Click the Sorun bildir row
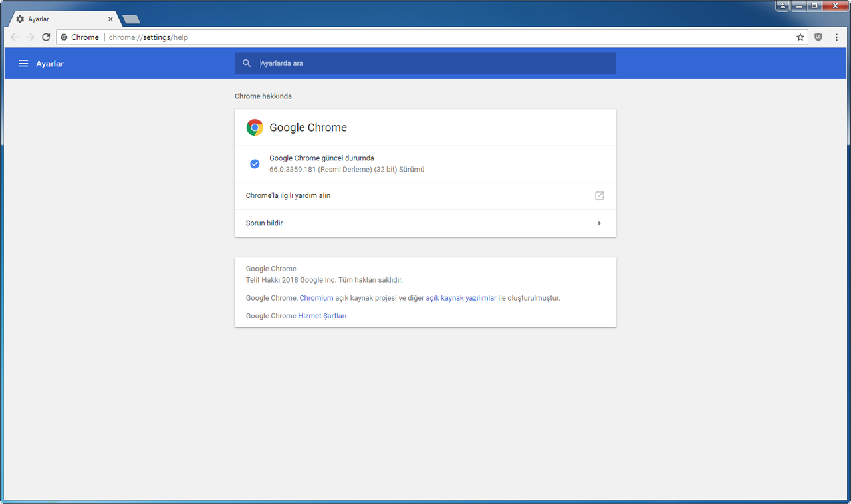 point(425,223)
